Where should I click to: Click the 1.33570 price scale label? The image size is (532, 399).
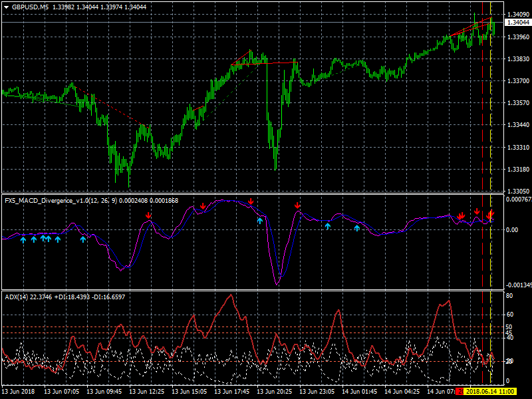click(x=518, y=103)
